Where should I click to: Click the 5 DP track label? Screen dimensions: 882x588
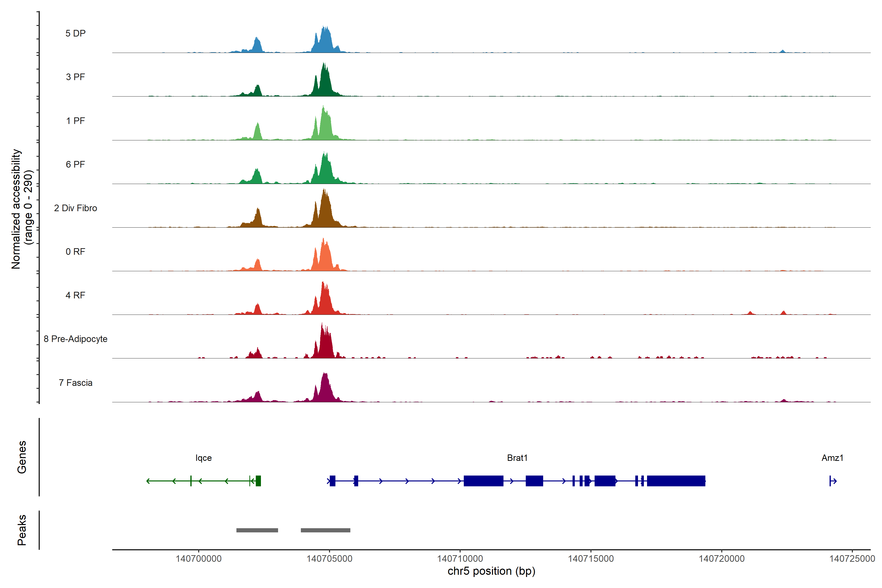[x=75, y=33]
